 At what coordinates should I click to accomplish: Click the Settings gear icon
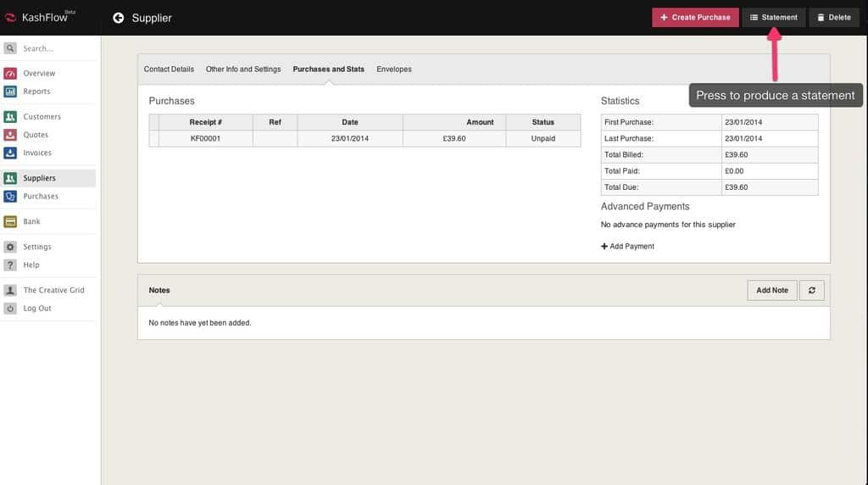[x=10, y=247]
